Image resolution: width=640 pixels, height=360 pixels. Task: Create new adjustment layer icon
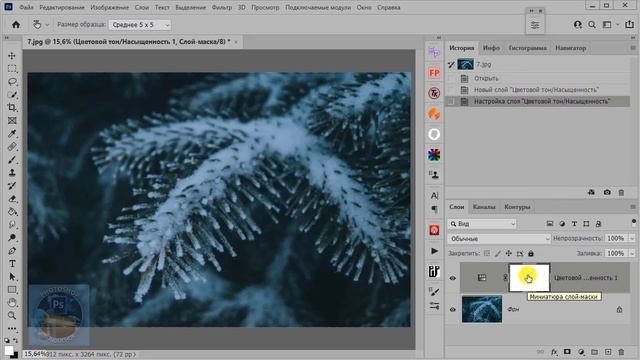(581, 352)
